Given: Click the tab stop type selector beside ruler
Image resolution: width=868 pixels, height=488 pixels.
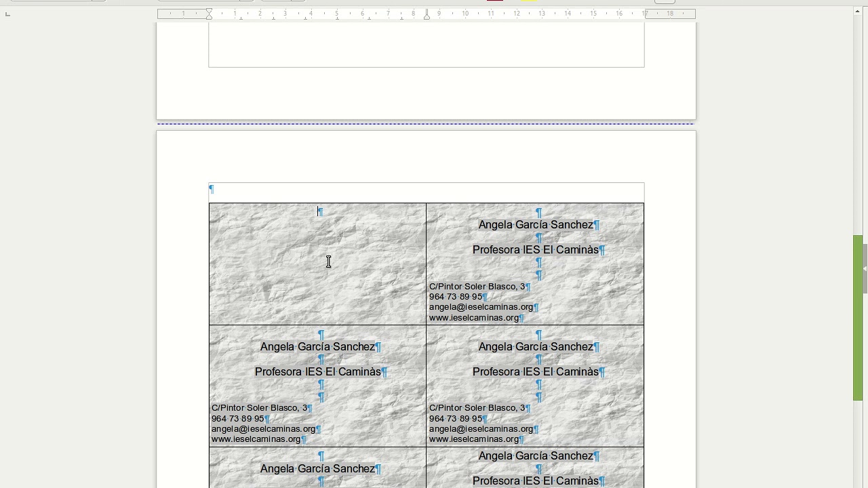Looking at the screenshot, I should pos(7,14).
